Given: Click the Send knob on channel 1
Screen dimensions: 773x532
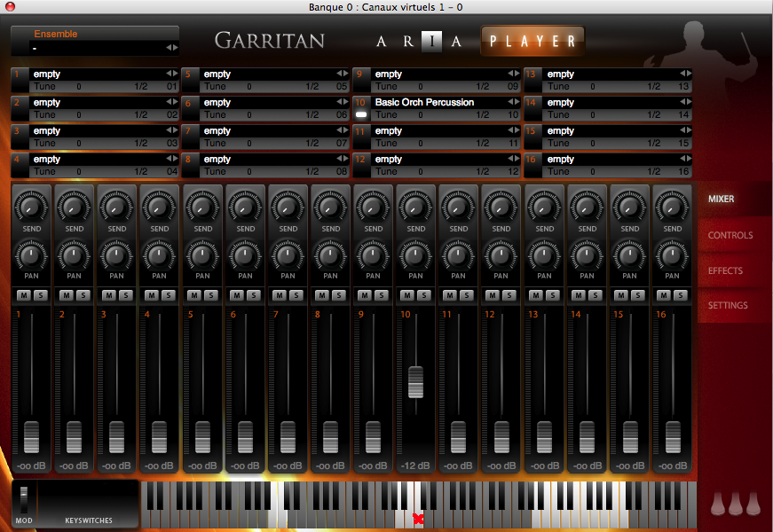Looking at the screenshot, I should (x=31, y=208).
